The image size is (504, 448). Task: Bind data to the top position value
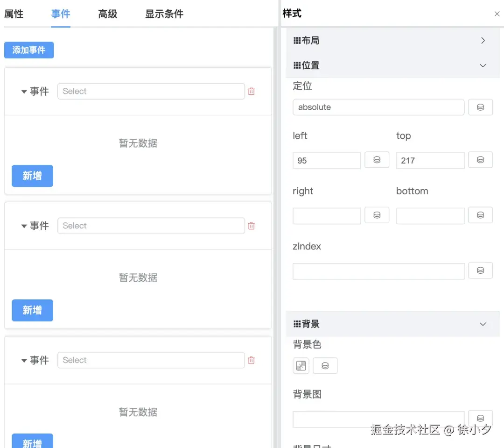[x=480, y=160]
